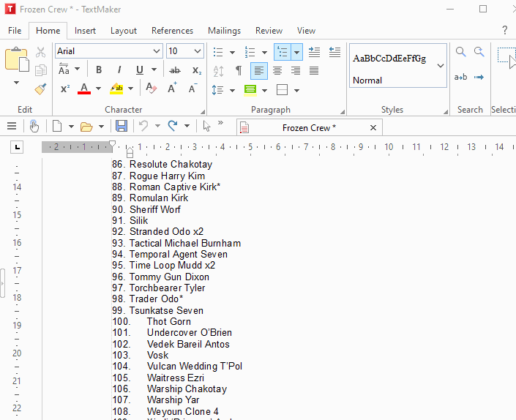Open the File menu

[15, 31]
